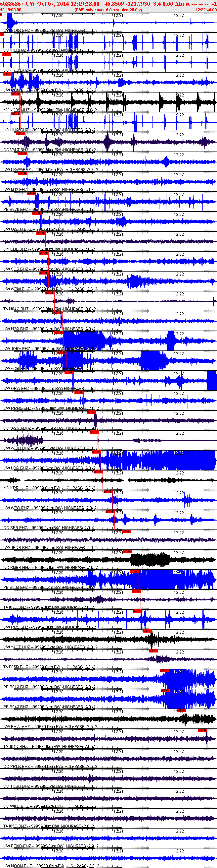Select the PB B926 EHZ station label

coord(50,210)
